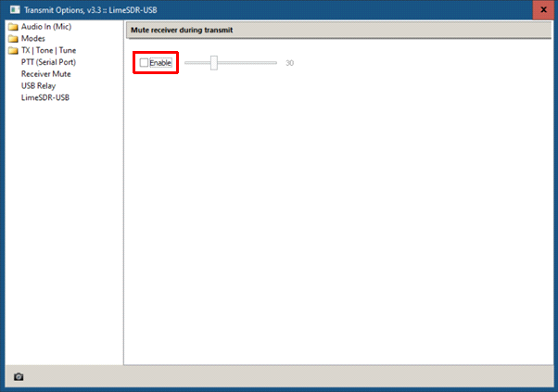Image resolution: width=558 pixels, height=392 pixels.
Task: Close the Transmit Options window
Action: click(x=543, y=10)
